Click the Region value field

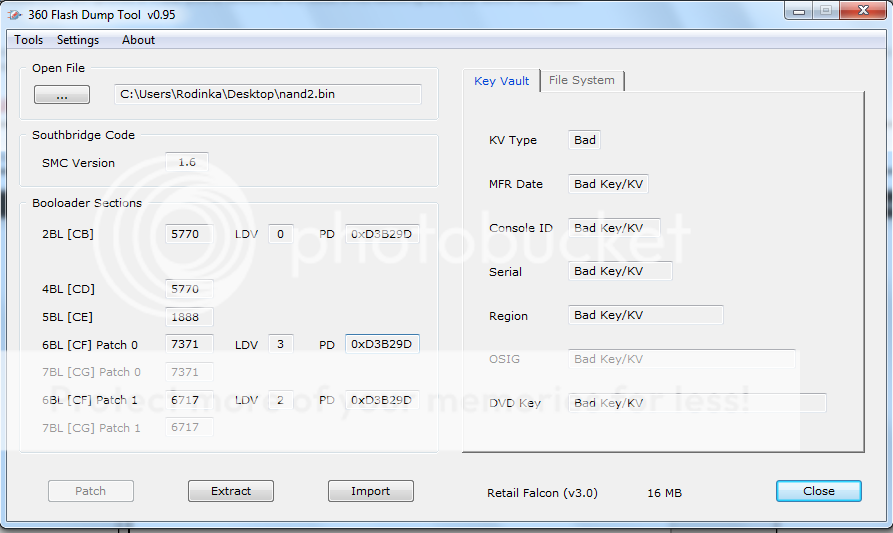(x=645, y=315)
